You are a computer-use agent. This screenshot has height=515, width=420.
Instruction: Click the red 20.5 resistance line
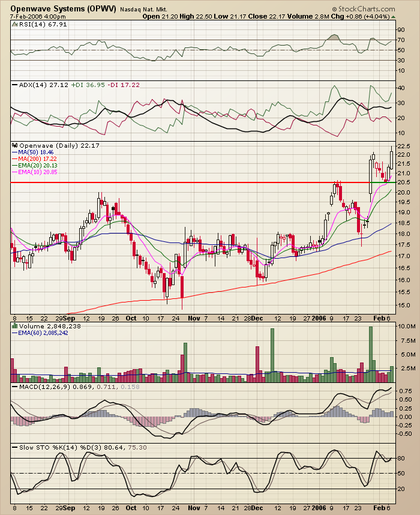coord(190,182)
